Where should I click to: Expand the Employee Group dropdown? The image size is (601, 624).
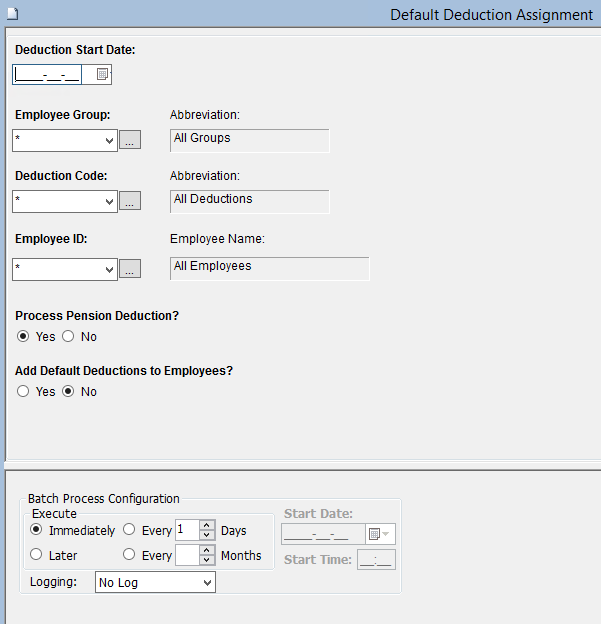109,140
